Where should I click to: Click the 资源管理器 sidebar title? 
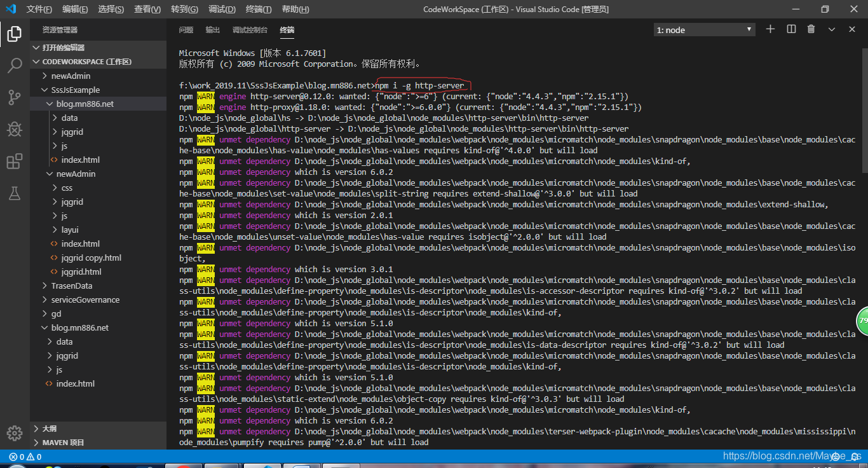(x=60, y=30)
